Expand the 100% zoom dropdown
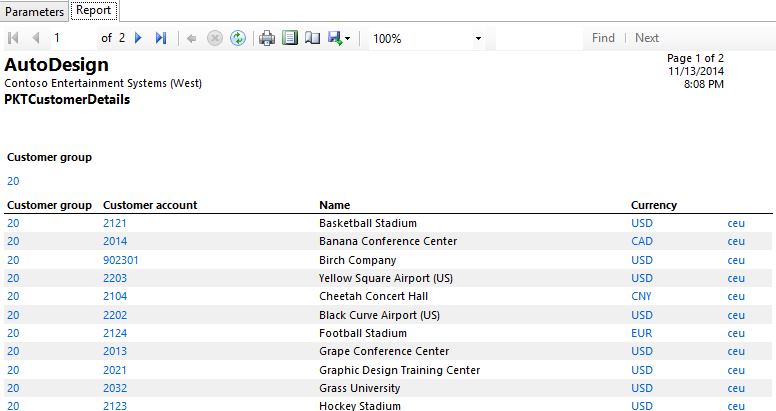The image size is (776, 411). (x=478, y=38)
